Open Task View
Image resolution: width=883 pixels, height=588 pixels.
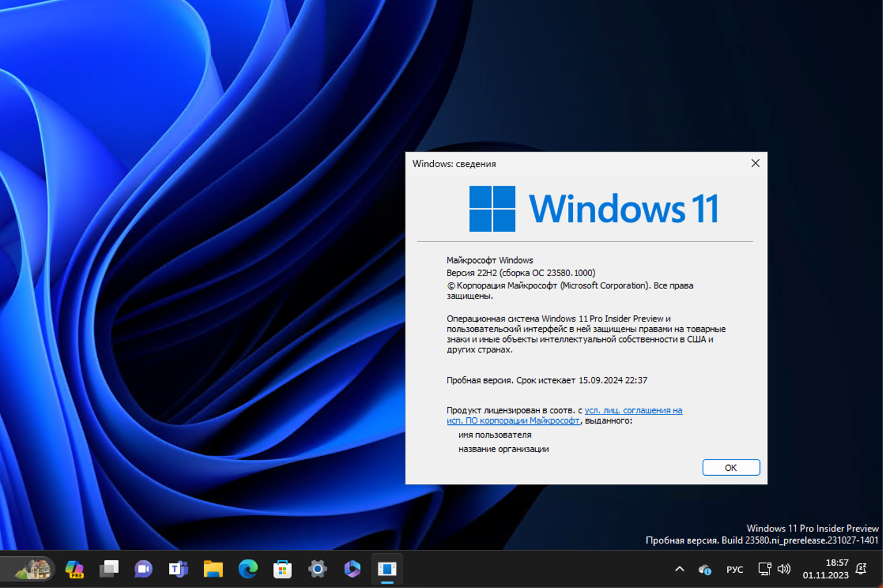(x=109, y=569)
